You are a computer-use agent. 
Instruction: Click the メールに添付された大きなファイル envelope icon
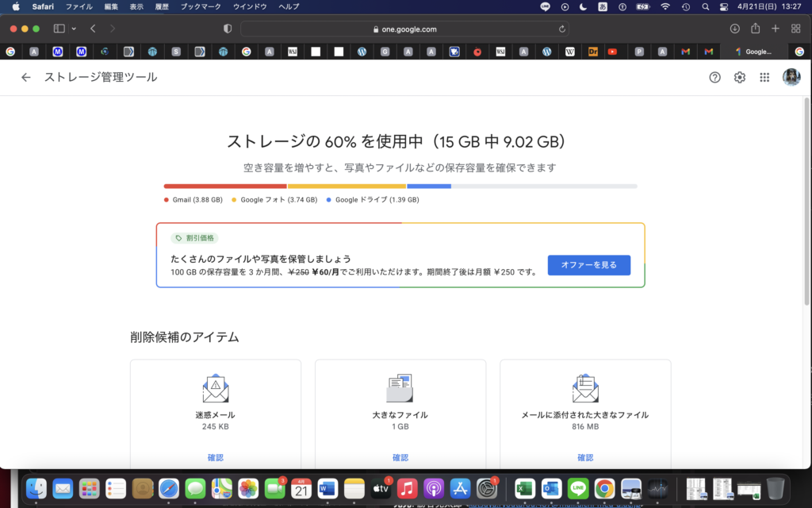(x=585, y=389)
